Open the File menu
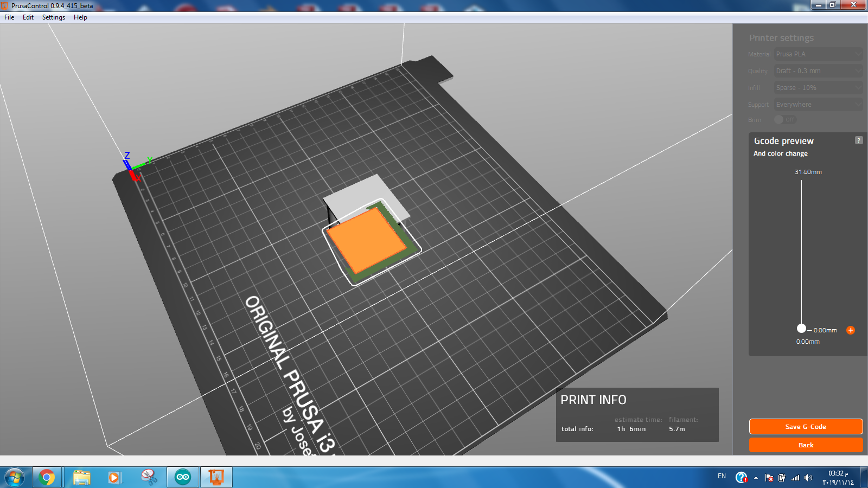868x488 pixels. point(9,17)
